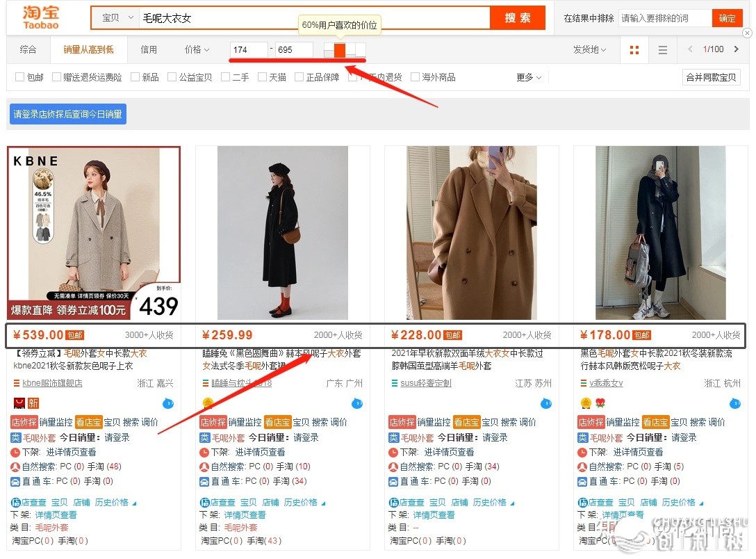
Task: Switch to the 综合 sorting tab
Action: (x=27, y=50)
